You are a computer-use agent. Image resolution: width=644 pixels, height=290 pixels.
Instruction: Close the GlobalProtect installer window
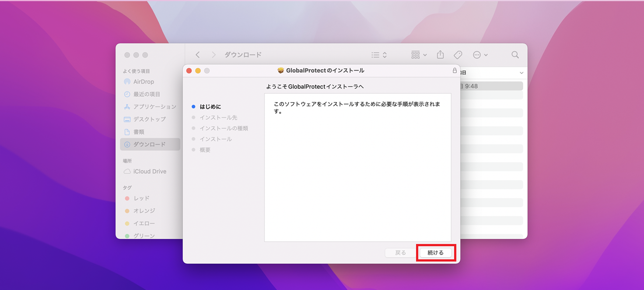(x=189, y=71)
